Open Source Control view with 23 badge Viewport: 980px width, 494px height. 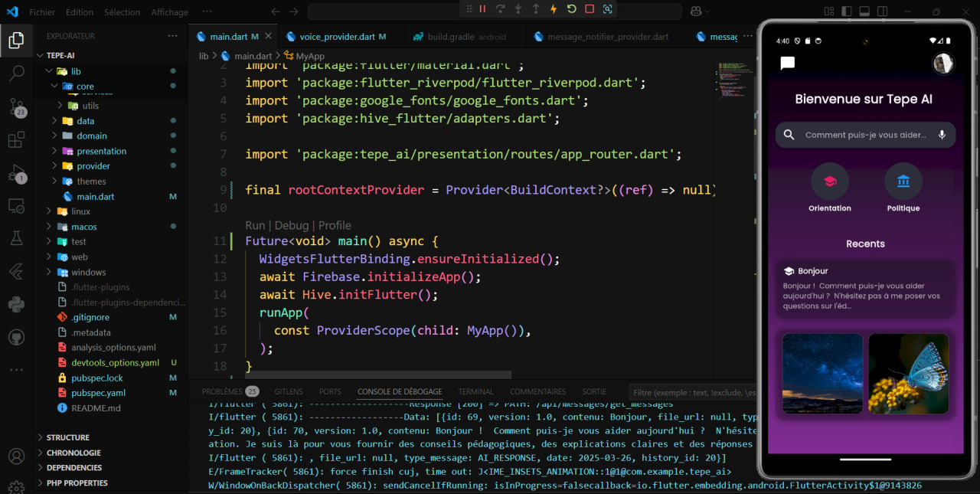pyautogui.click(x=16, y=107)
